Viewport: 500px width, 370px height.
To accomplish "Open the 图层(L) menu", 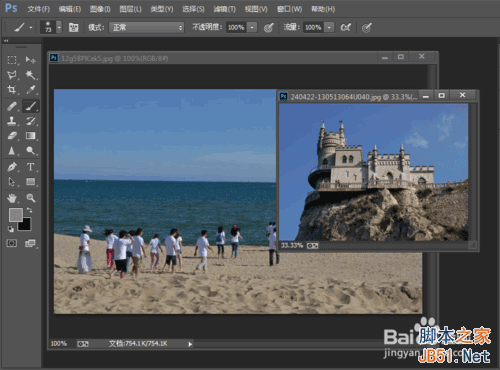I will click(x=130, y=9).
